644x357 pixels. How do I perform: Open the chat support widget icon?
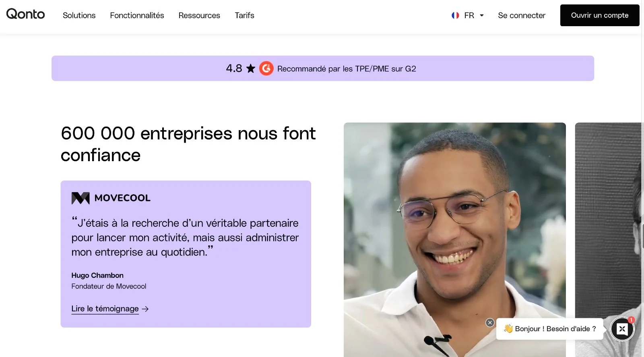[x=622, y=329]
